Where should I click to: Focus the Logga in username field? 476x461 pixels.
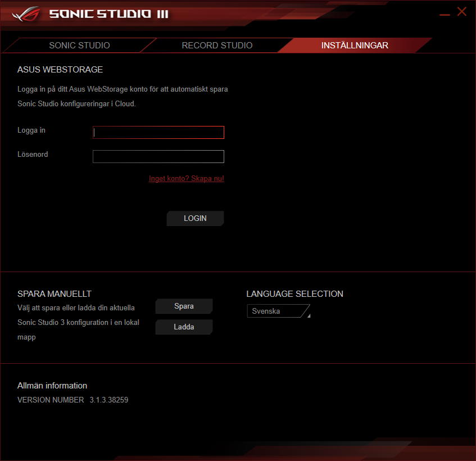click(158, 132)
